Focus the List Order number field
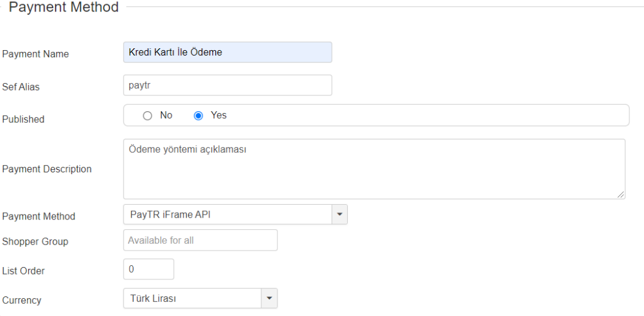Screen dimensions: 644x316 pos(149,269)
